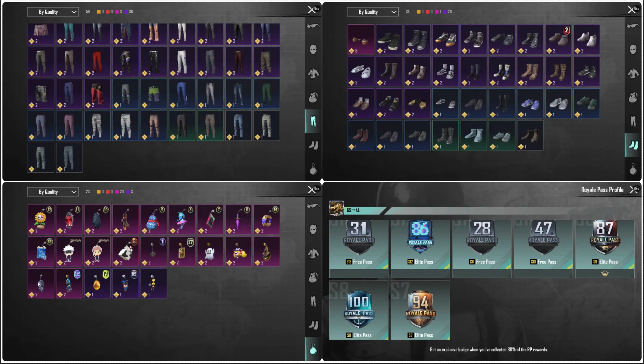This screenshot has height=364, width=644.
Task: Click the exclusive badge hint text
Action: click(x=489, y=350)
